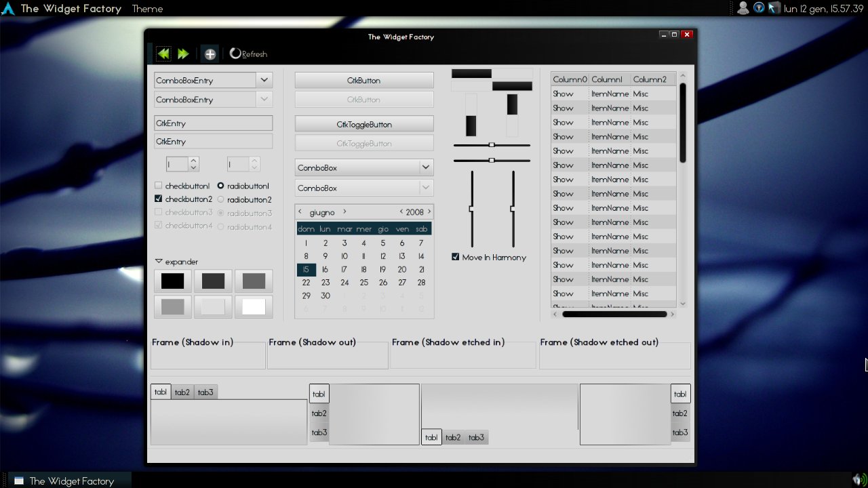Switch to tab2 in top-tabbed notebook

182,392
